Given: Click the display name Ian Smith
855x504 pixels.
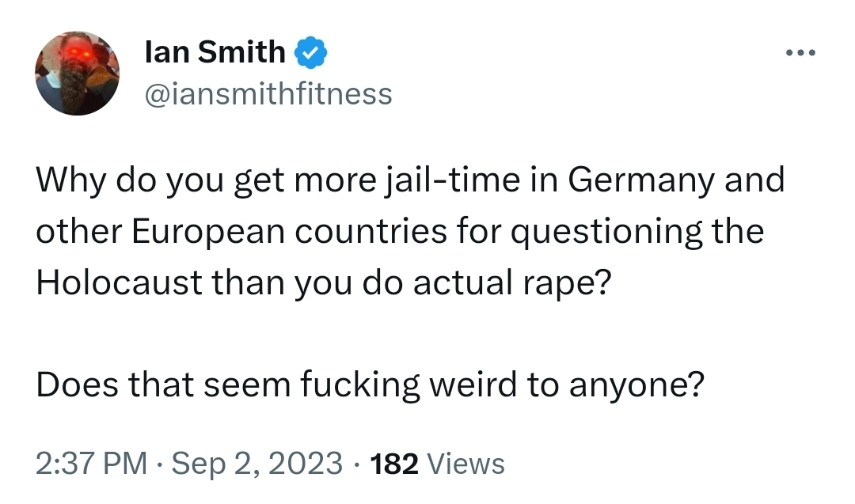Looking at the screenshot, I should click(x=215, y=53).
